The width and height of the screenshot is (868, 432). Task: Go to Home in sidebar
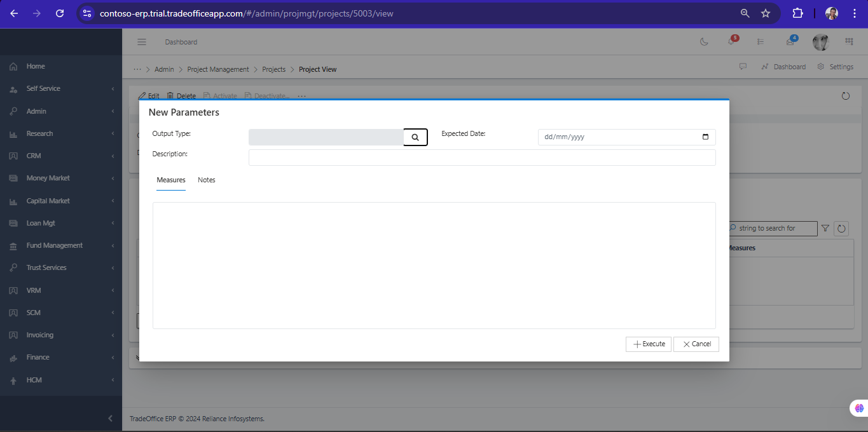(x=36, y=67)
